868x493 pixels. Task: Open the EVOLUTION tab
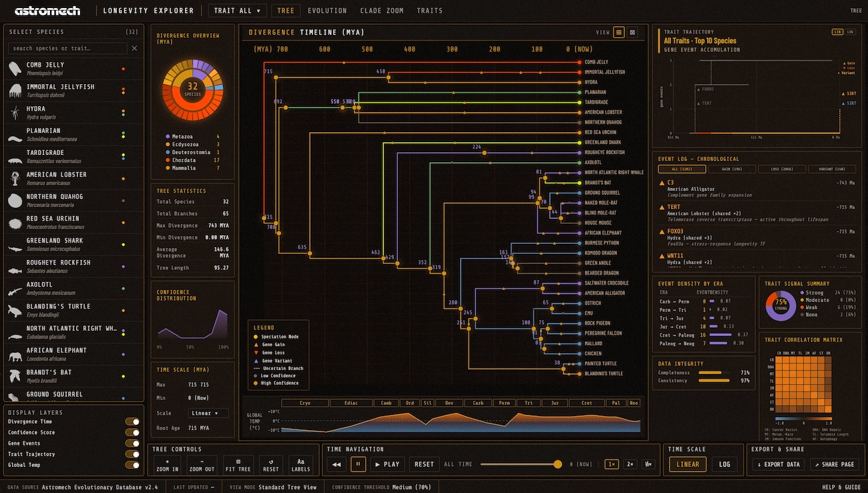pos(327,11)
